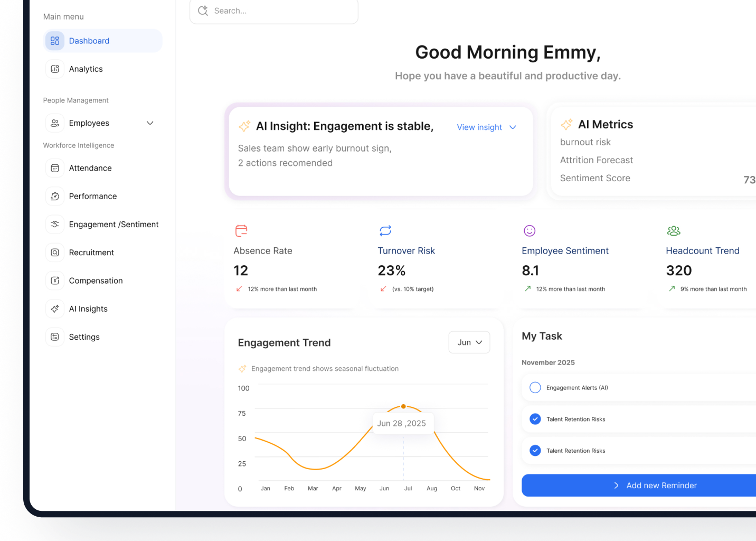
Task: Click the Compensation icon in sidebar
Action: [x=55, y=281]
